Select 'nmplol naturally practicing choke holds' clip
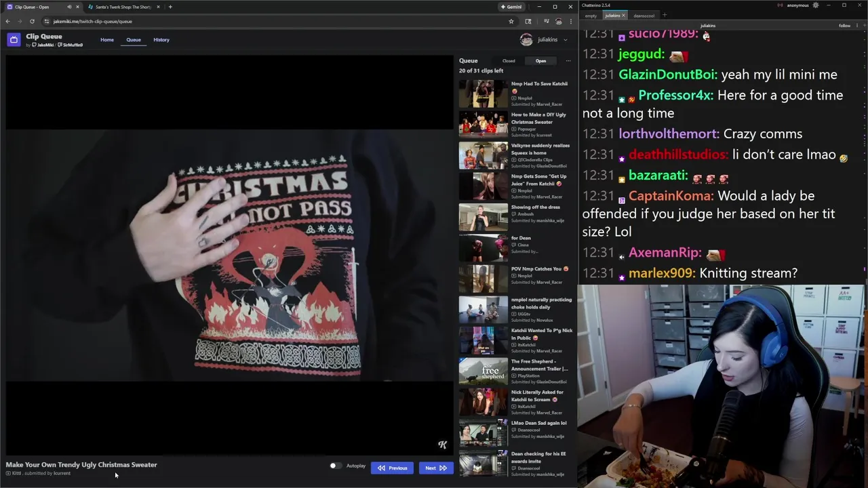 coord(517,310)
